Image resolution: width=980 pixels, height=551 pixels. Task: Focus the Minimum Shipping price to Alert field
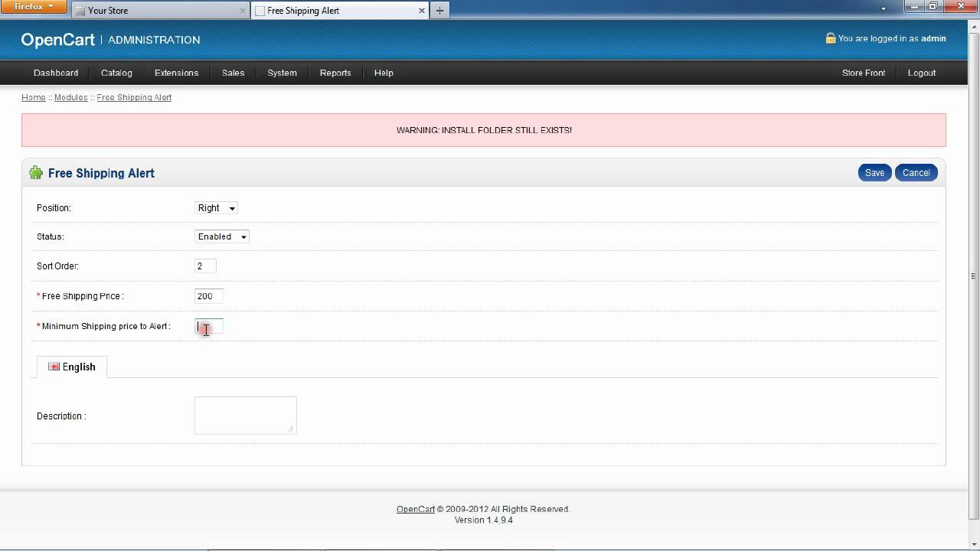point(209,326)
